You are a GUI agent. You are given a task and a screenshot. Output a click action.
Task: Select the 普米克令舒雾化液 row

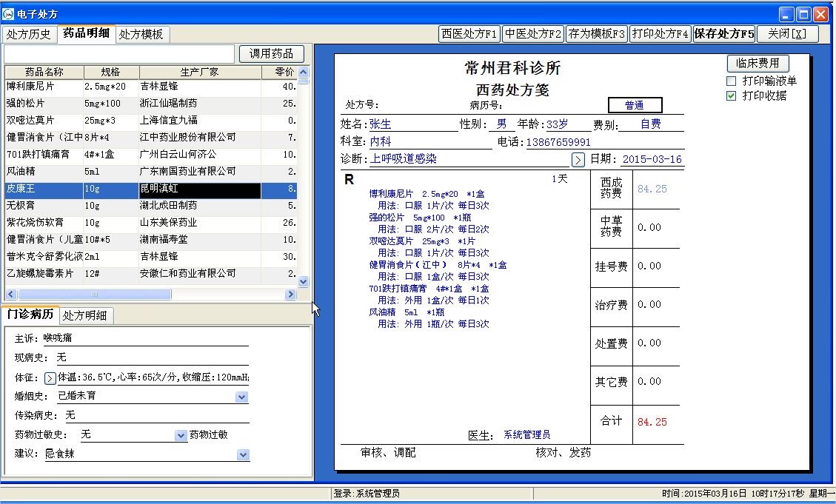pos(151,257)
